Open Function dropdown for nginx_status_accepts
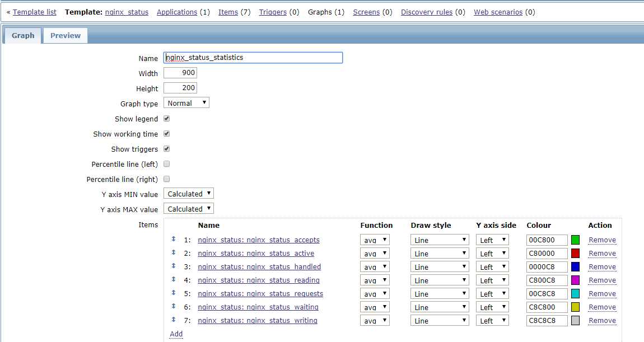Viewport: 644px width, 342px height. click(375, 240)
